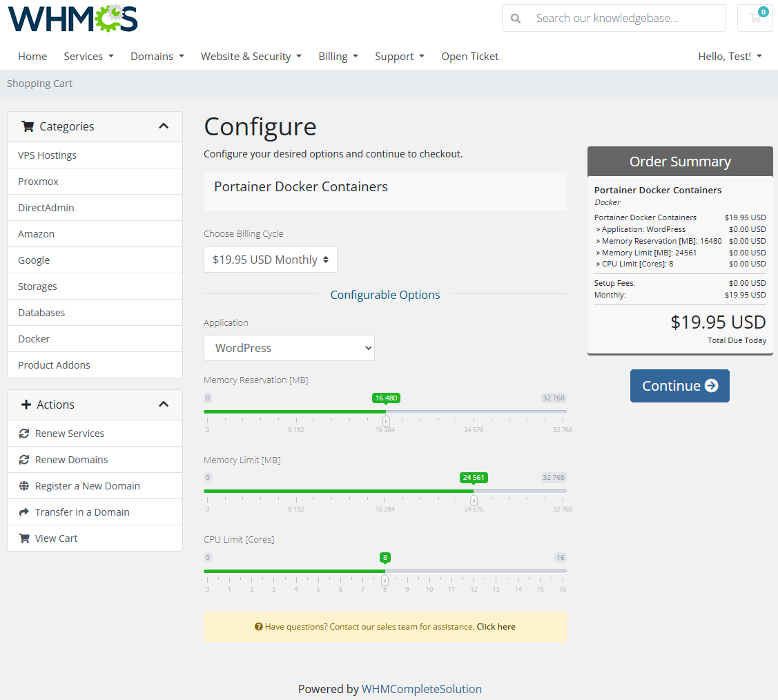Click 'Memory Reservation [MB]: 16480' summary line
The height and width of the screenshot is (700, 778).
pyautogui.click(x=680, y=241)
